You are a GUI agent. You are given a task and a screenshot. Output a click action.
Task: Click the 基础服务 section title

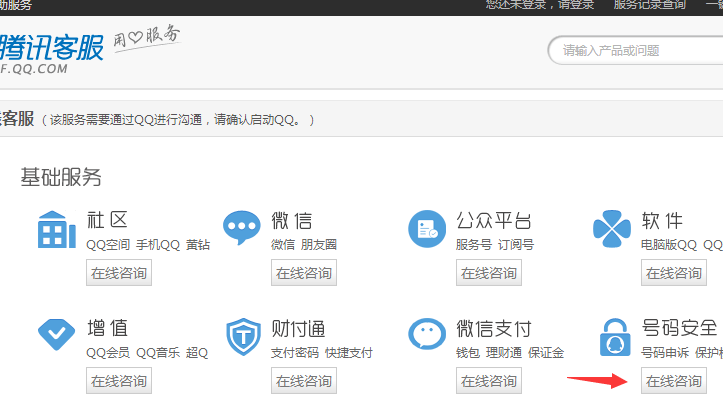coord(61,177)
